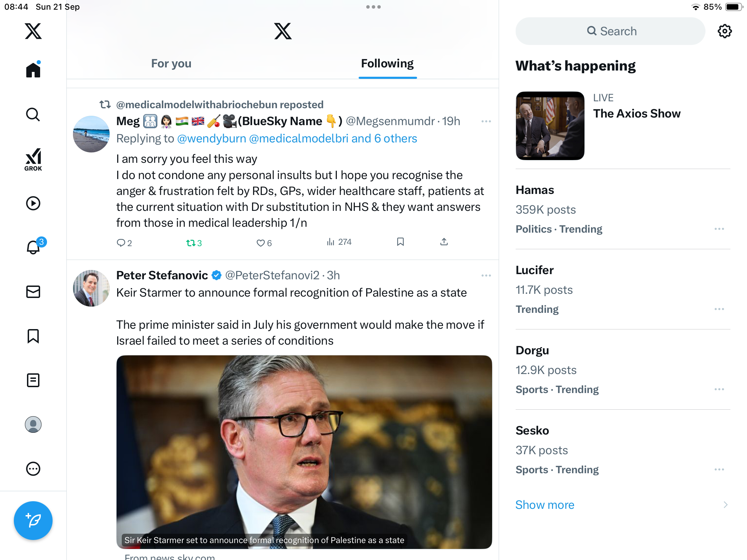Open the sidebar video play icon

point(33,203)
